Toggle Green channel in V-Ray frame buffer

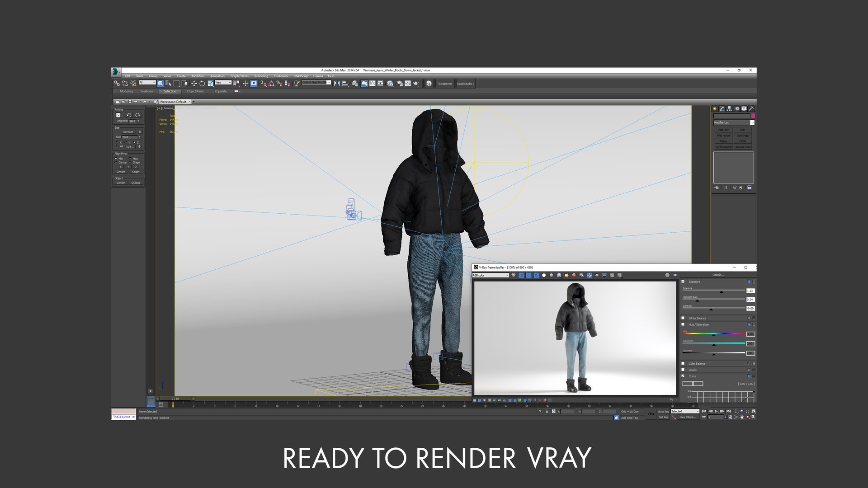528,275
